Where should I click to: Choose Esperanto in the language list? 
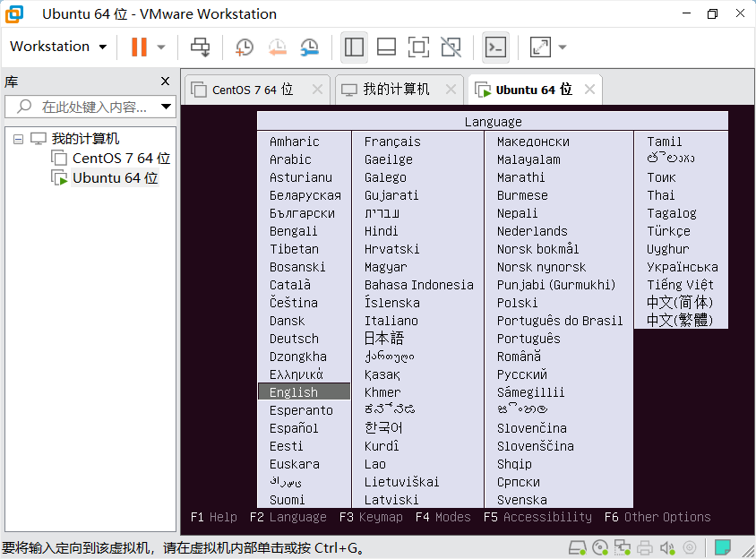coord(301,410)
